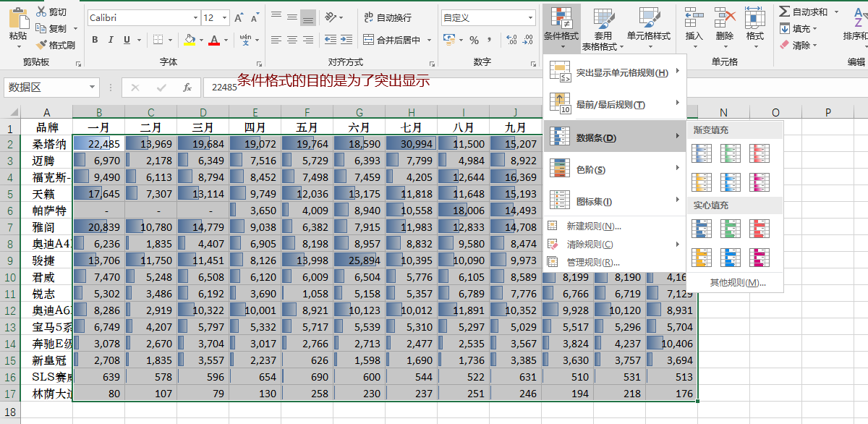Expand the Name Box dropdown arrow
The height and width of the screenshot is (424, 868).
pos(93,88)
